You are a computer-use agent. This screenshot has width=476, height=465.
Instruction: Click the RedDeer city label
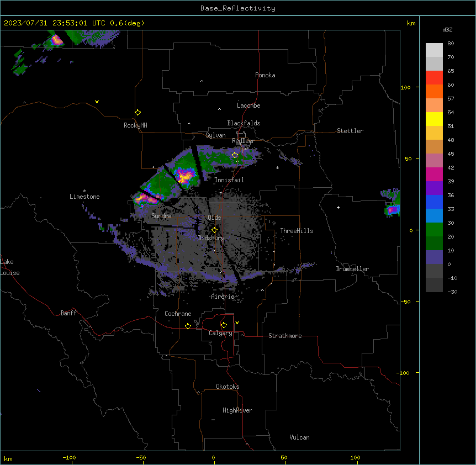click(x=243, y=141)
